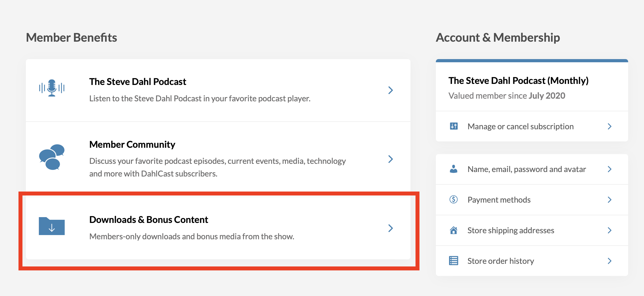The image size is (644, 296).
Task: Click 'Members-only downloads and bonus media' description
Action: coord(192,236)
